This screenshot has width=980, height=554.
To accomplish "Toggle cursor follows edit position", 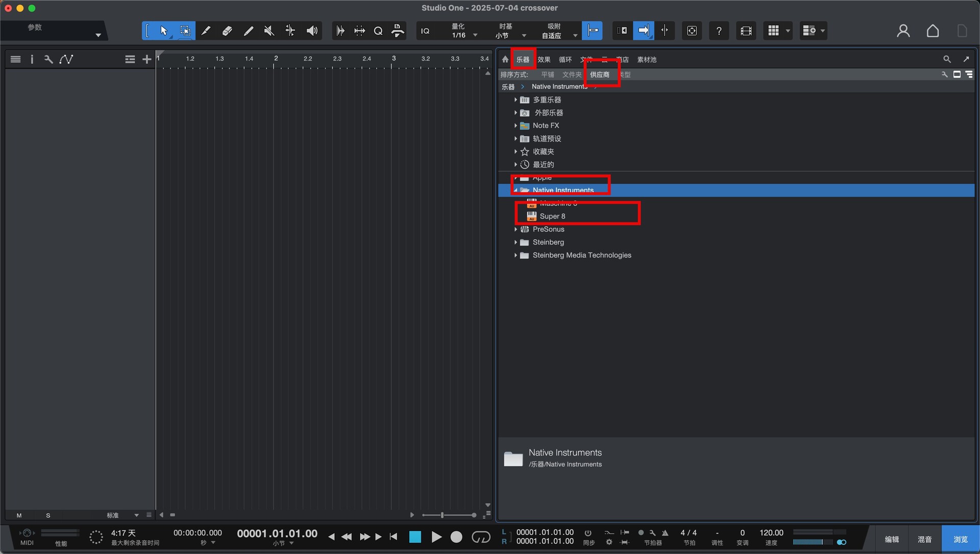I will (665, 31).
